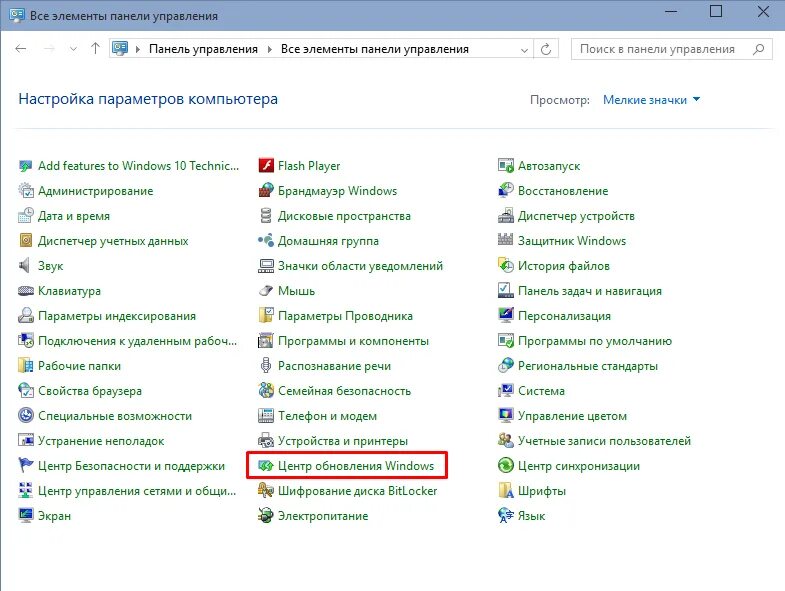The width and height of the screenshot is (785, 591).
Task: Click the Телефон и модем icon
Action: tap(266, 416)
